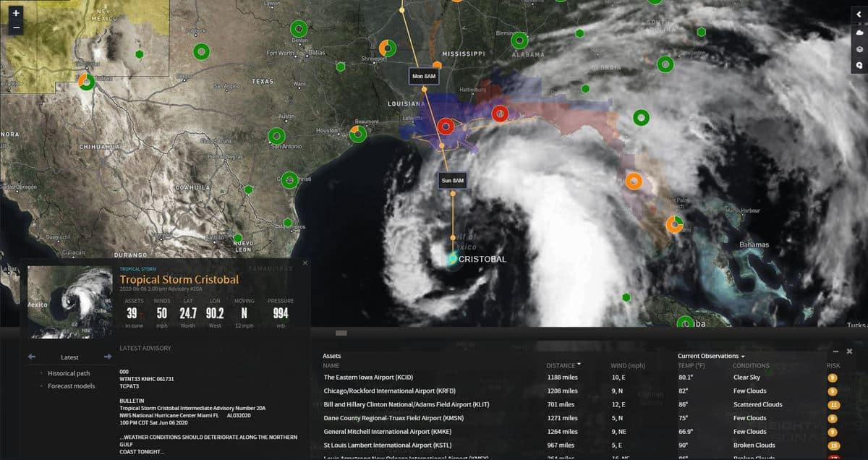
Task: Go to next advisory with right arrow
Action: click(x=109, y=357)
